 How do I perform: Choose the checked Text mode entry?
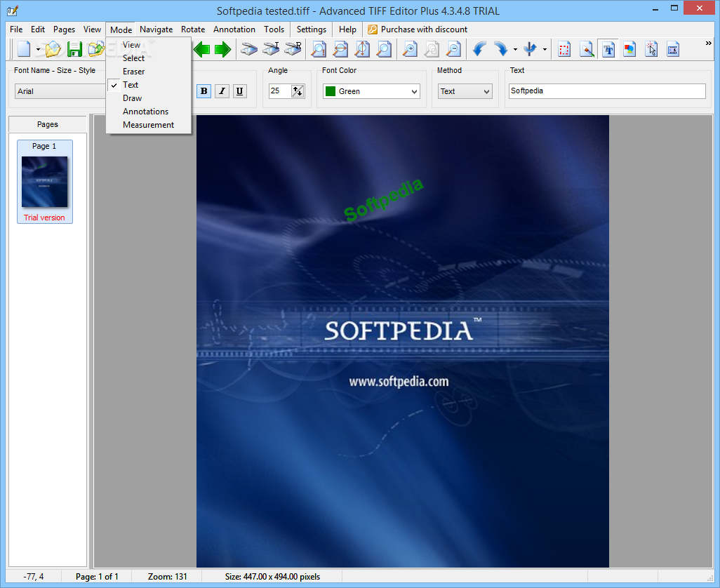click(x=149, y=85)
